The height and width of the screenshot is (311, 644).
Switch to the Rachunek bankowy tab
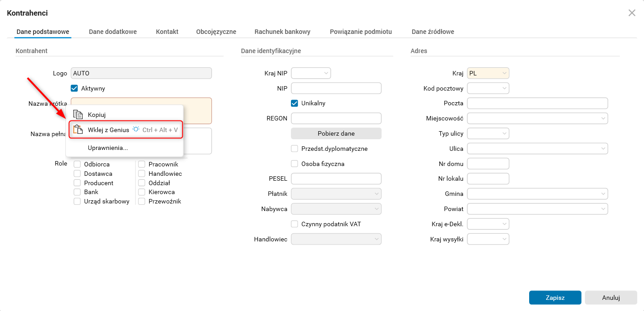tap(282, 32)
